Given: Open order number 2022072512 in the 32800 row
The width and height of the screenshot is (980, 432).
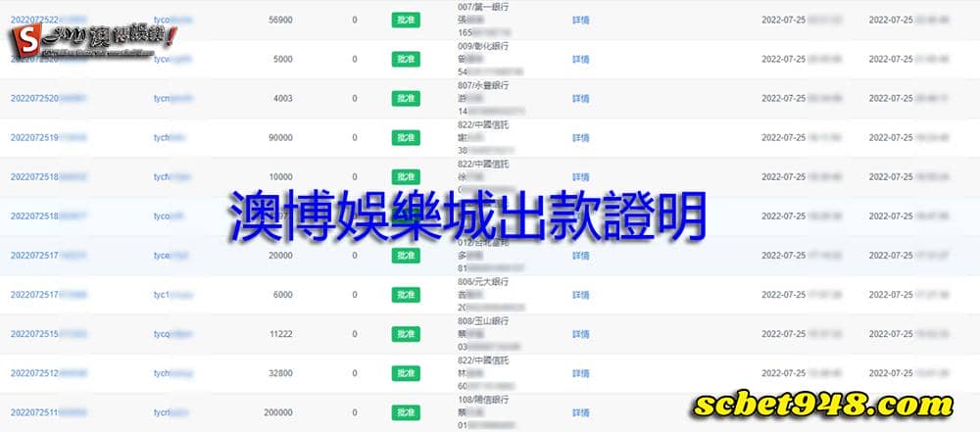Looking at the screenshot, I should click(x=49, y=374).
